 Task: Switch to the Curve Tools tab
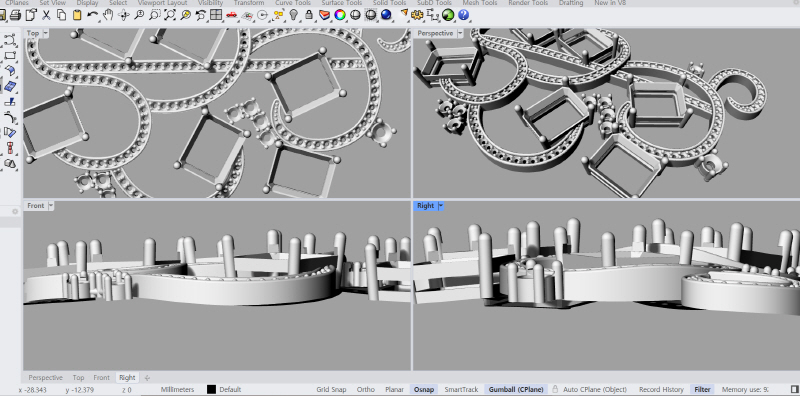(x=293, y=3)
